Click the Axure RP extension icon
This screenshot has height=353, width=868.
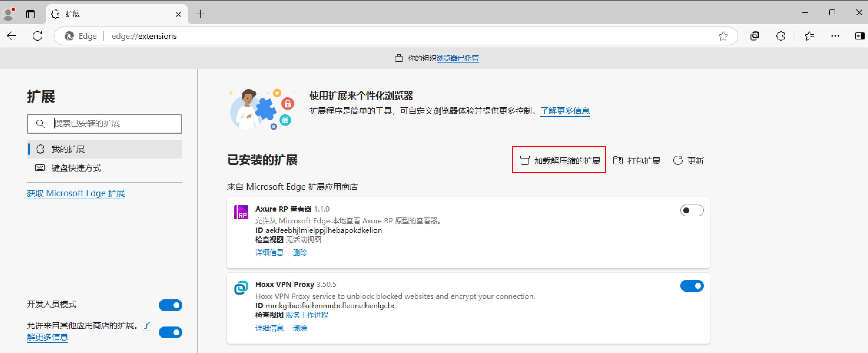click(241, 212)
